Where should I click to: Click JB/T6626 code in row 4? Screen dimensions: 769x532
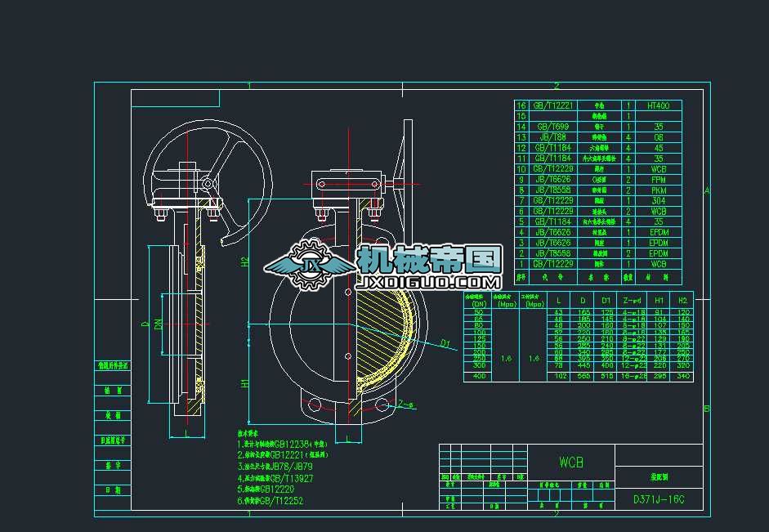point(553,232)
